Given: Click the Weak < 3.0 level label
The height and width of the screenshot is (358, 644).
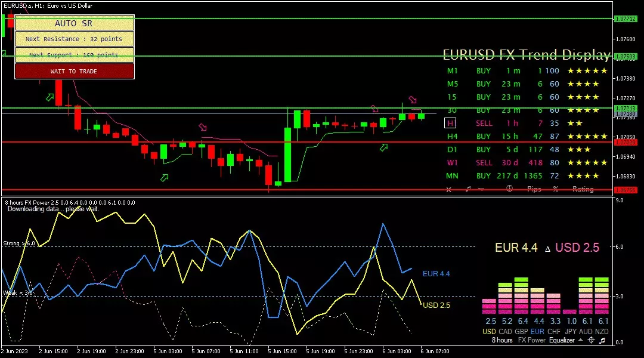Looking at the screenshot, I should coord(18,292).
